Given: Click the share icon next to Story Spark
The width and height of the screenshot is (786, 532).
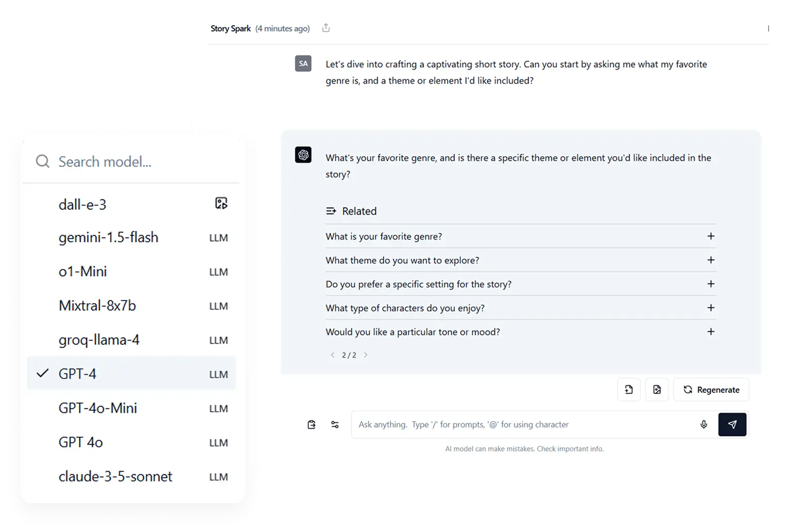Looking at the screenshot, I should click(325, 28).
